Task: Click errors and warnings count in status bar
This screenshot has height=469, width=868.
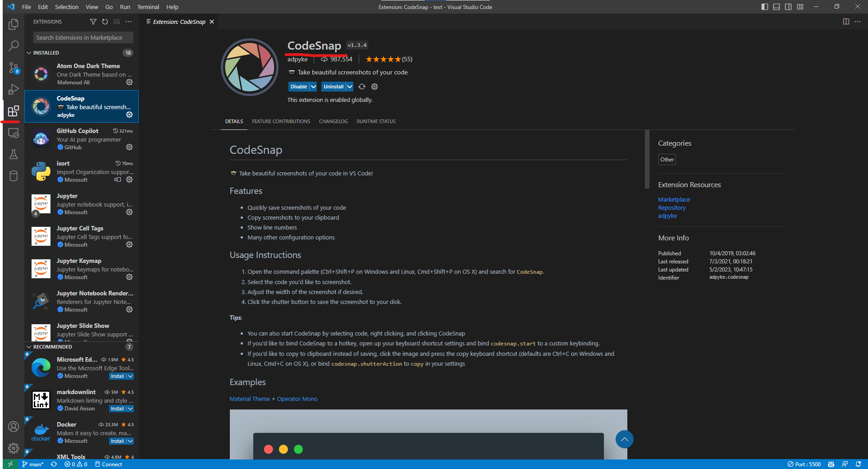Action: (x=76, y=464)
